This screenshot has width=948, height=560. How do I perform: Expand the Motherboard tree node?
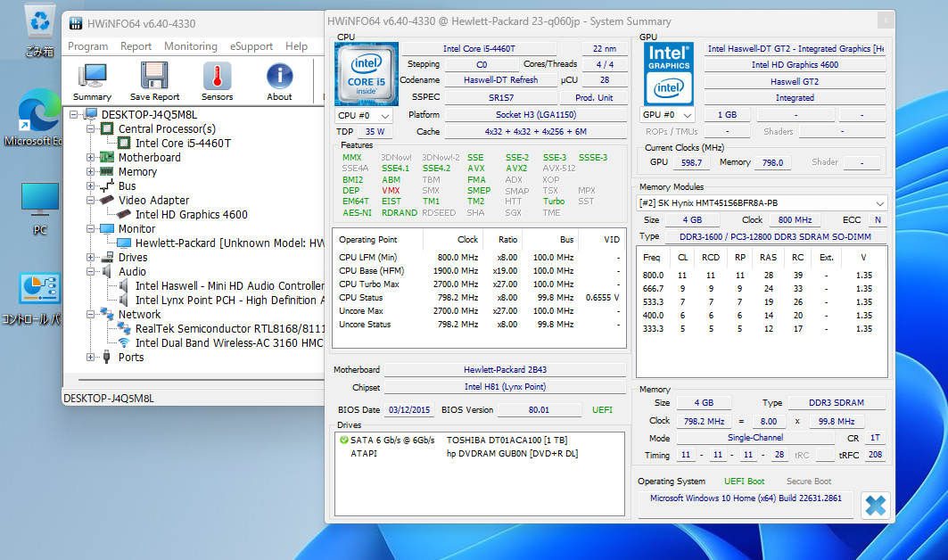pos(91,158)
